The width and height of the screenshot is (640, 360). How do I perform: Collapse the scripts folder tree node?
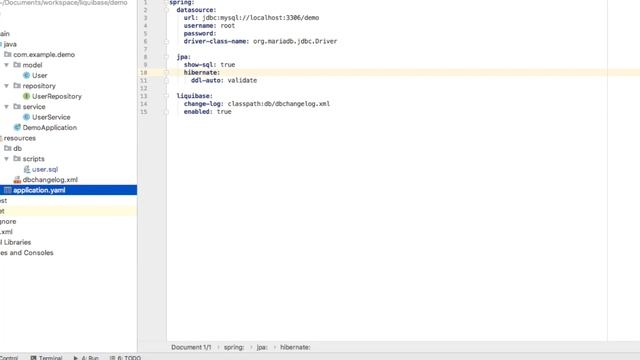pyautogui.click(x=7, y=159)
